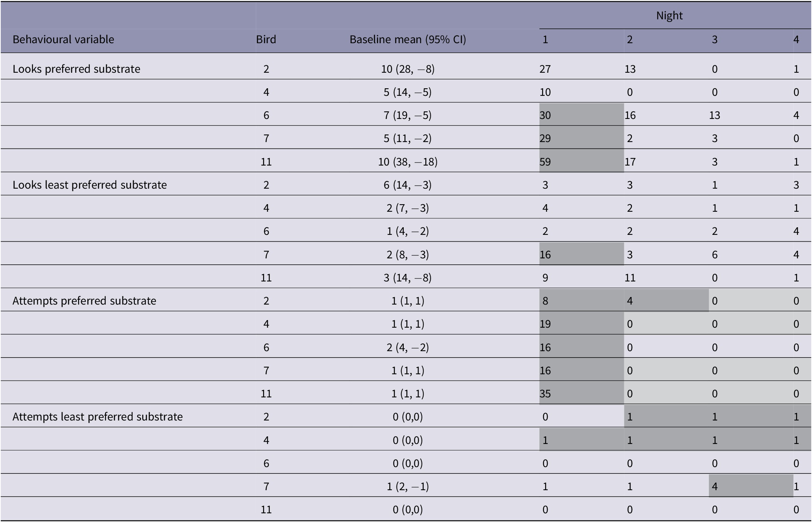812x522 pixels.
Task: Click the baseline cell "10 (38, −18)"
Action: [x=408, y=162]
